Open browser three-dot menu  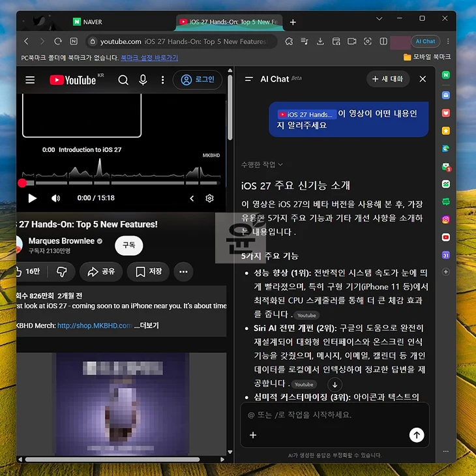[x=448, y=41]
